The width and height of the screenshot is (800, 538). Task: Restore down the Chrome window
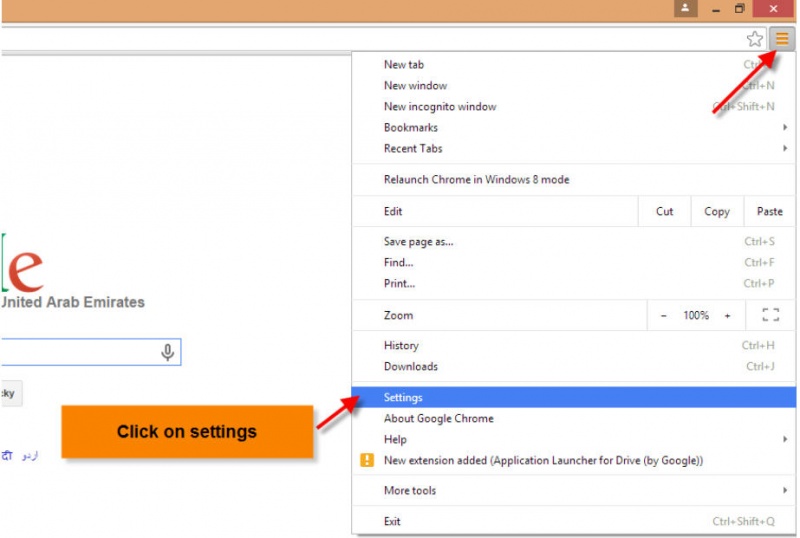tap(739, 9)
